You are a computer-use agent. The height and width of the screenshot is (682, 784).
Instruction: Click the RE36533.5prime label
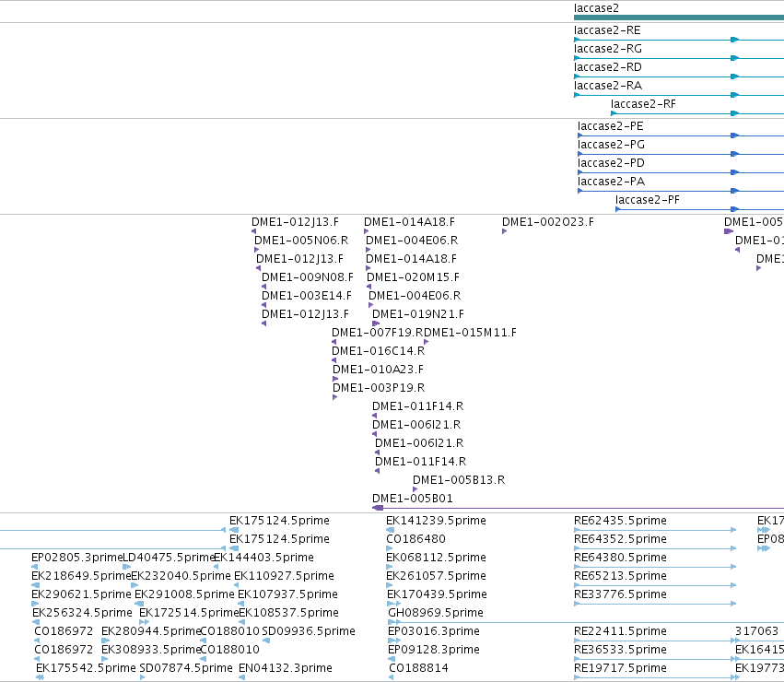point(620,650)
